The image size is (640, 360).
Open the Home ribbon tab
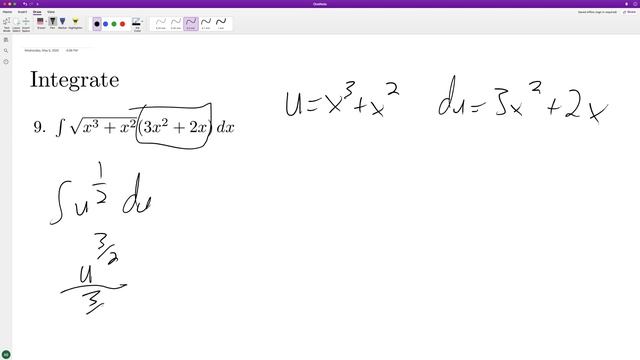click(x=7, y=12)
